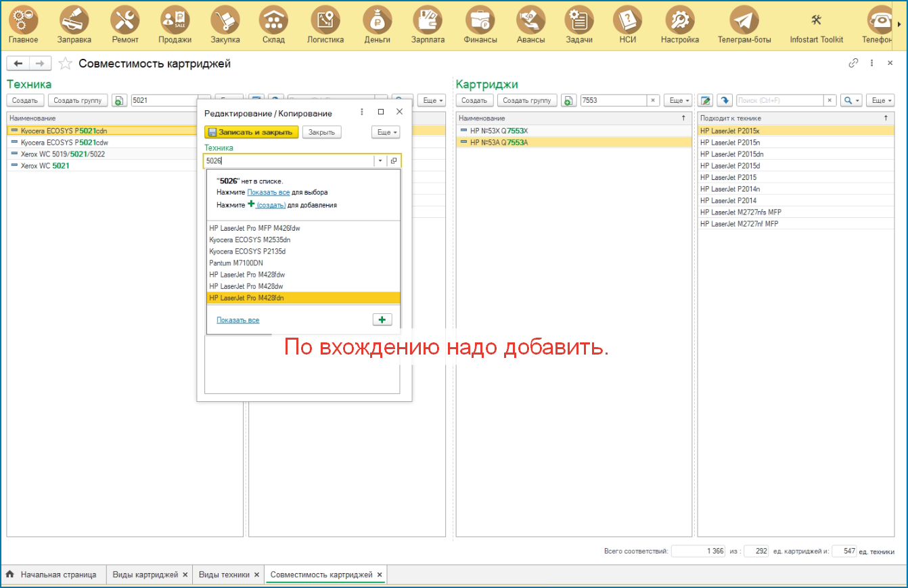908x588 pixels.
Task: Switch to the Виды техники tab
Action: pyautogui.click(x=224, y=574)
